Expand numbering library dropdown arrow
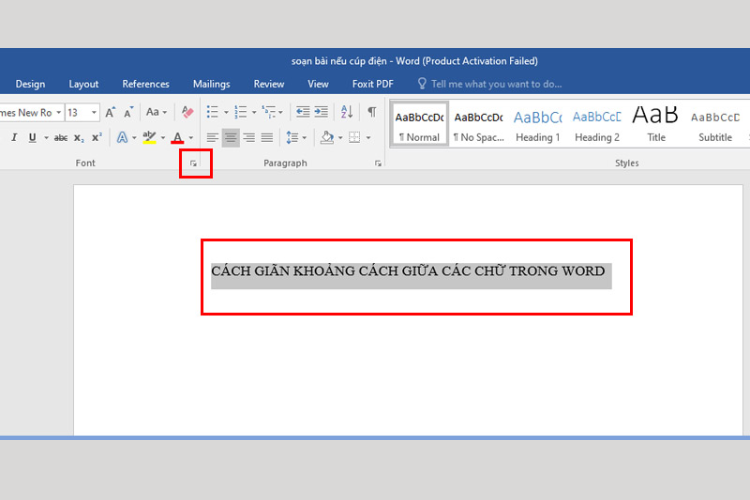750x500 pixels. 254,112
